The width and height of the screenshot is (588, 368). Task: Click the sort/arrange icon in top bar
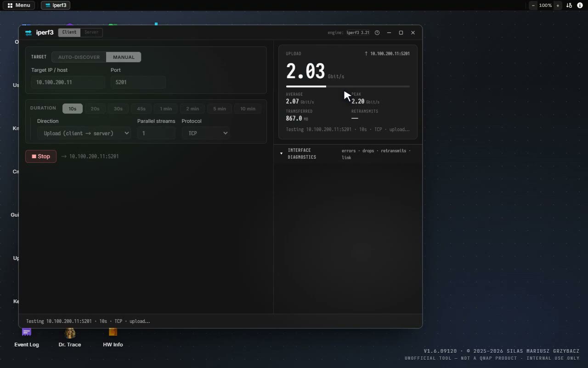569,6
